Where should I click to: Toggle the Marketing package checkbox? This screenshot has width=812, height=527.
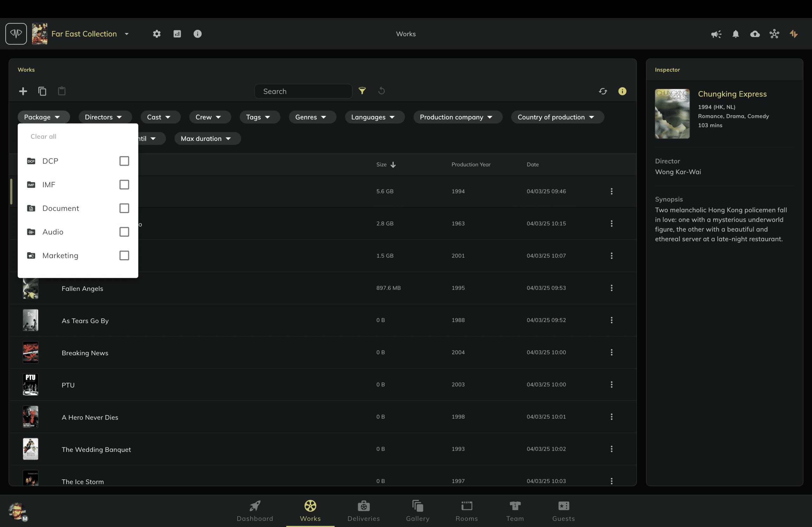tap(124, 255)
